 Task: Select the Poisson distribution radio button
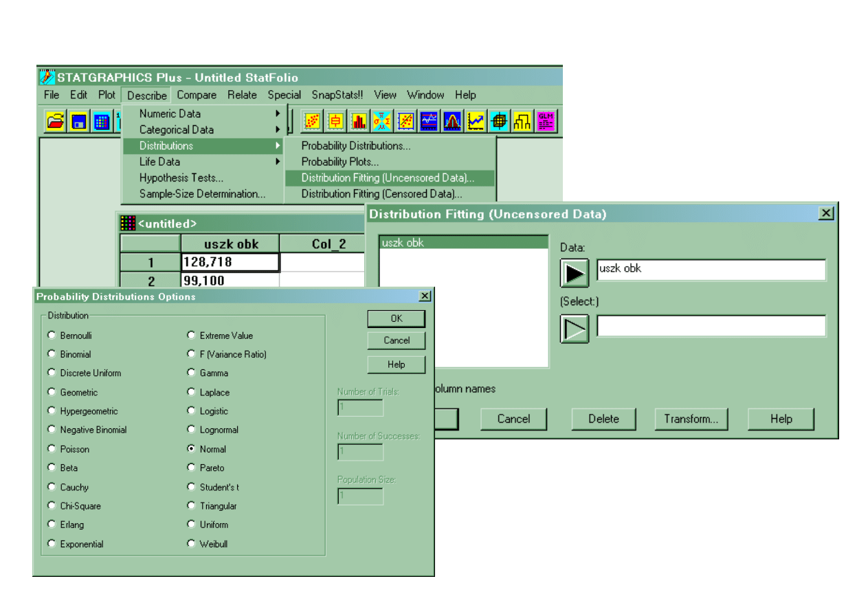52,449
